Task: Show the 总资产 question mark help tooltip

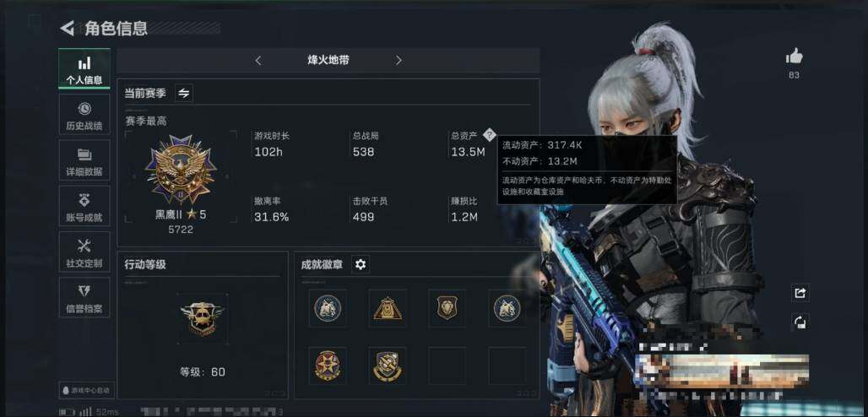Action: click(x=489, y=134)
